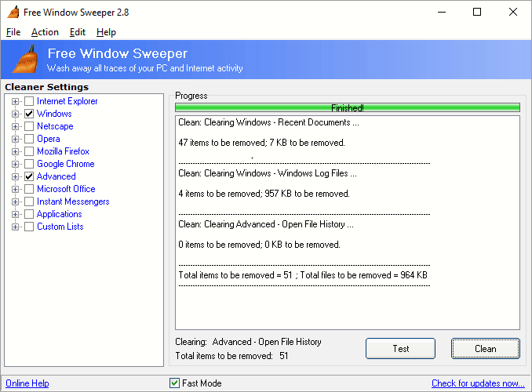Disable the Fast Mode checkbox
Screen dimensions: 532x392
[174, 383]
